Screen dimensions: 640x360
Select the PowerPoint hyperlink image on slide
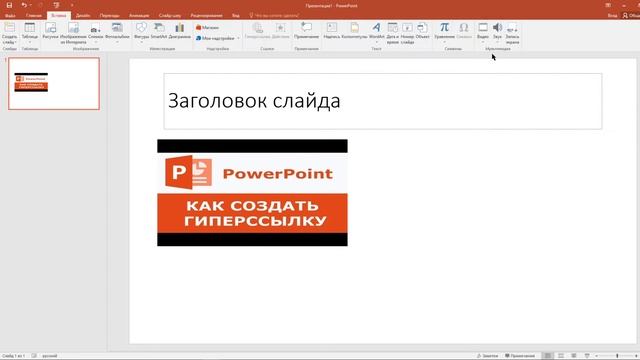click(252, 193)
